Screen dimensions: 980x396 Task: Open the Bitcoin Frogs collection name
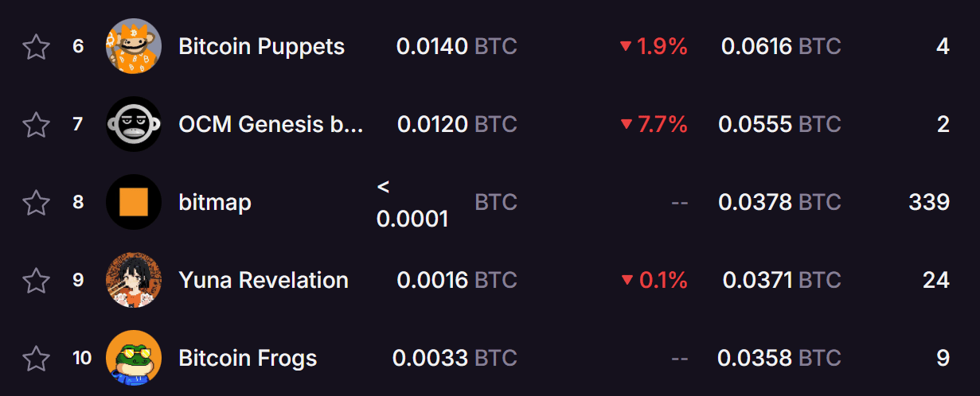click(x=248, y=359)
